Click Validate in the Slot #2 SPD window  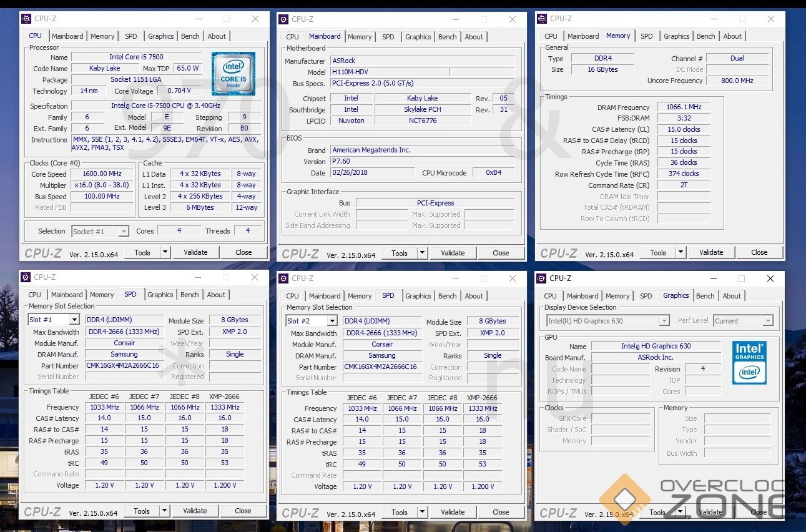(x=453, y=512)
